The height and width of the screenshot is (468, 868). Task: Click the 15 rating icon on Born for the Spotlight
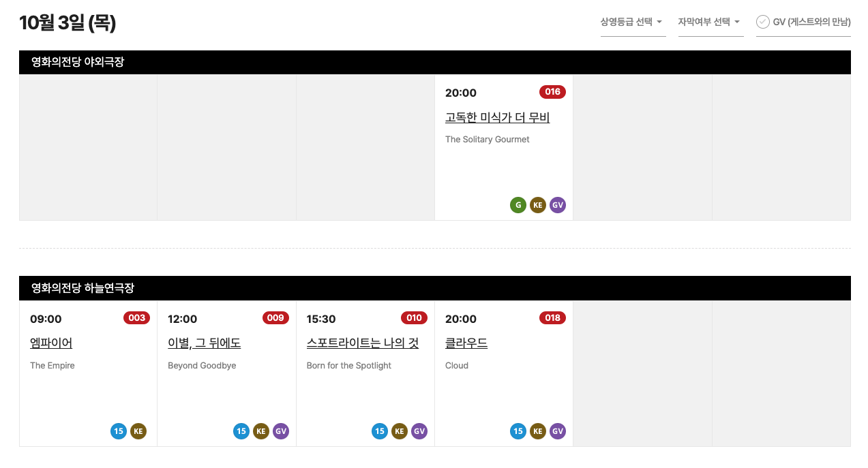[x=380, y=431]
